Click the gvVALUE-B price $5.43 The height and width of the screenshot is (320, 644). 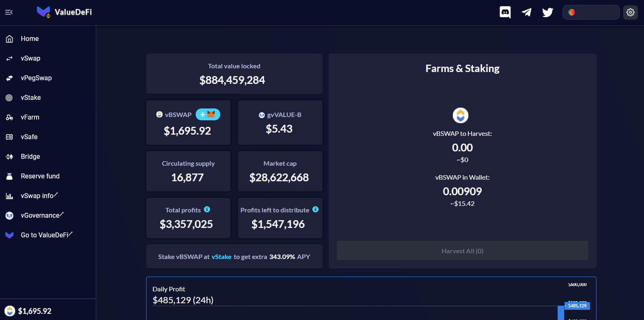pyautogui.click(x=279, y=129)
